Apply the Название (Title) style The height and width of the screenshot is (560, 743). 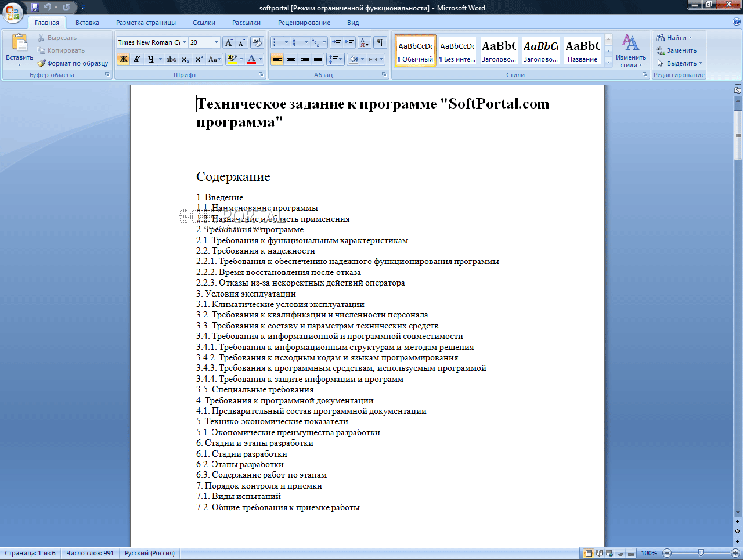[x=583, y=50]
